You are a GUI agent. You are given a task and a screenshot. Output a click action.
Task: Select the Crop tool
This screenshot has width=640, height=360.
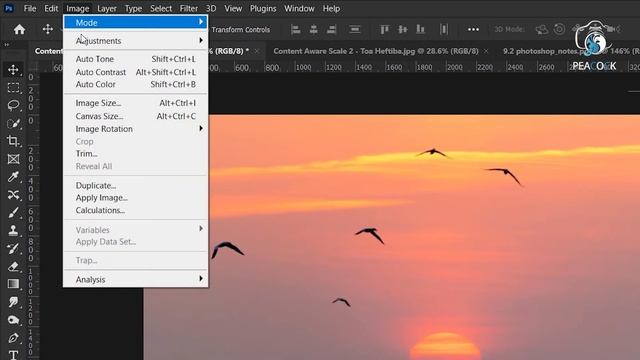tap(13, 141)
